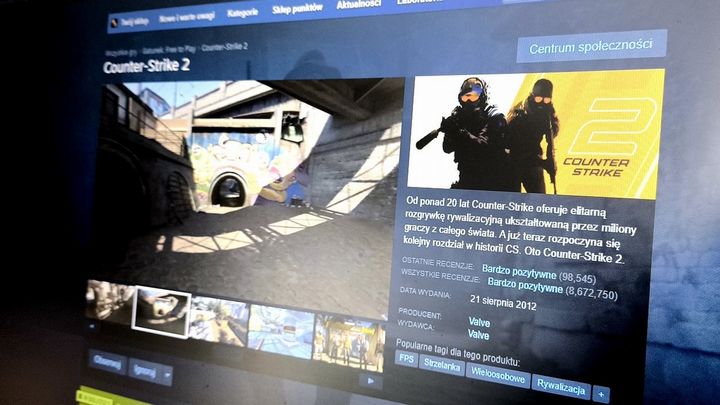The height and width of the screenshot is (405, 720).
Task: Click the left gallery scroll arrow
Action: coord(92,326)
